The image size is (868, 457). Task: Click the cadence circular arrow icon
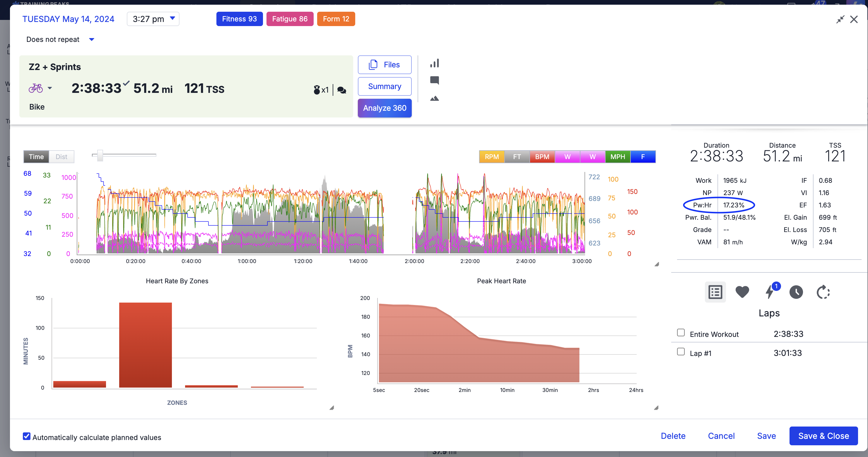click(823, 292)
